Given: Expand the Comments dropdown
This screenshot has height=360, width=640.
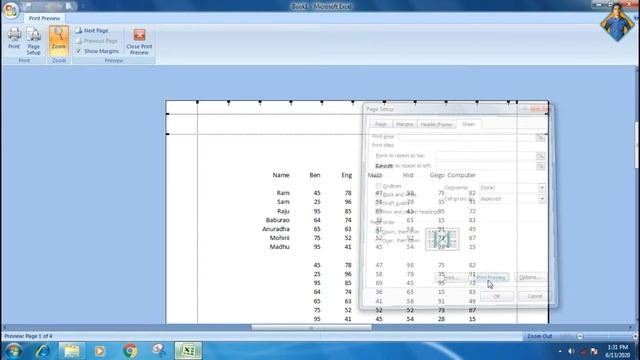Looking at the screenshot, I should click(542, 188).
